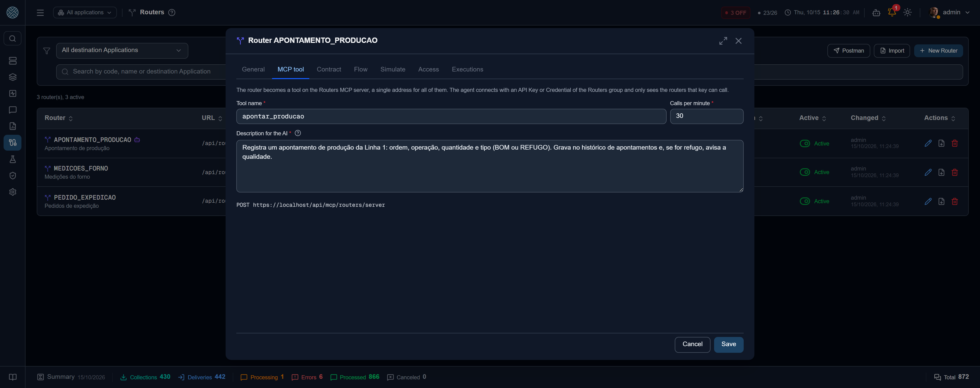Open the servers icon in sidebar
980x388 pixels.
point(13,61)
